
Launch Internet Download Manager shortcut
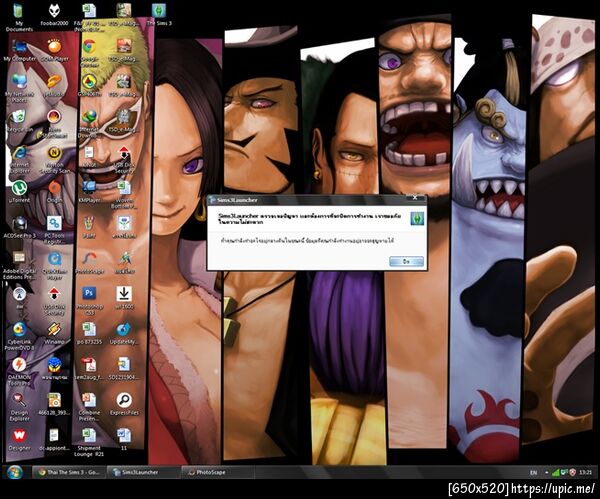click(89, 123)
